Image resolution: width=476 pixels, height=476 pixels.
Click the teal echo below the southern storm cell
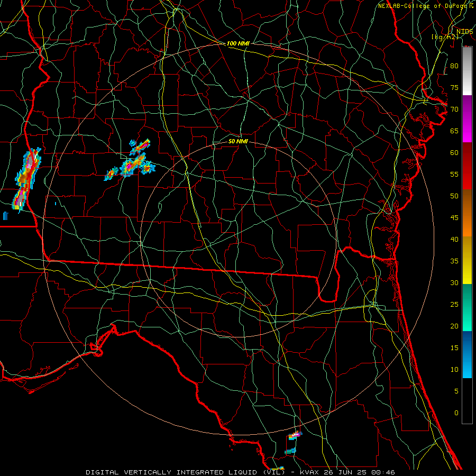(290, 451)
